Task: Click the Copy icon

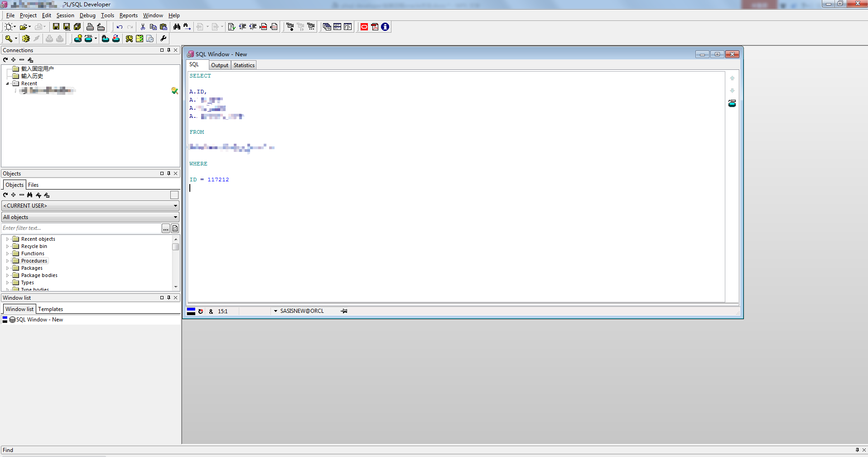Action: 153,27
